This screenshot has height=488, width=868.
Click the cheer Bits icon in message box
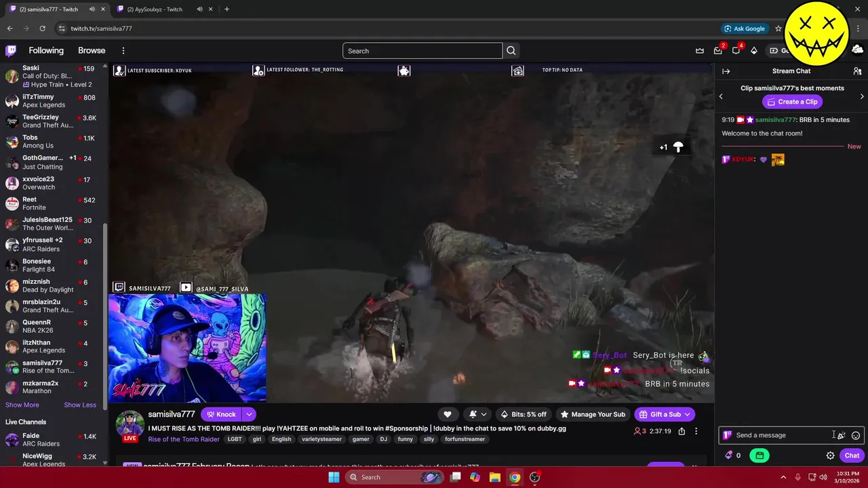tap(842, 435)
